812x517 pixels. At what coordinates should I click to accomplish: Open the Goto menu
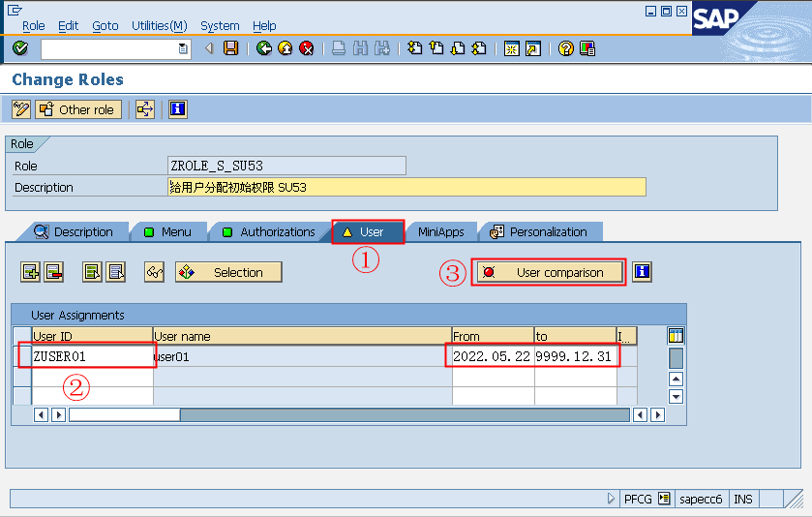[105, 26]
